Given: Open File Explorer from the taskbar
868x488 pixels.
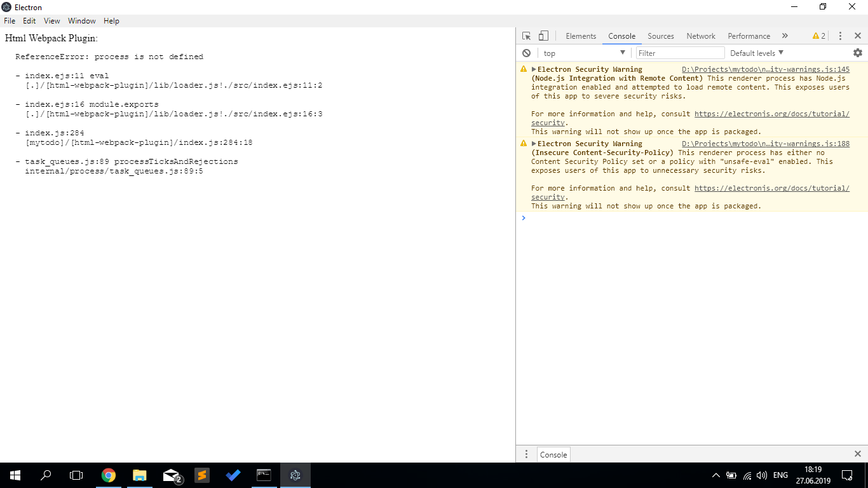Looking at the screenshot, I should [x=140, y=475].
